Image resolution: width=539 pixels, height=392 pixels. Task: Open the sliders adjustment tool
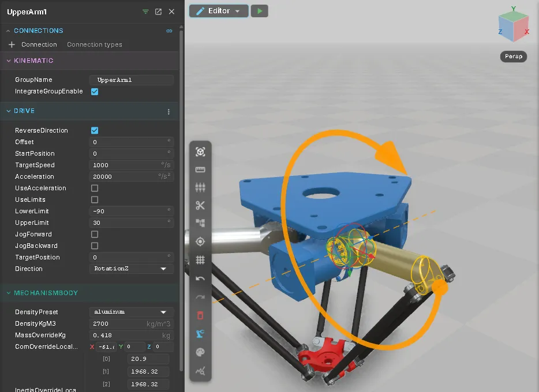pyautogui.click(x=200, y=187)
